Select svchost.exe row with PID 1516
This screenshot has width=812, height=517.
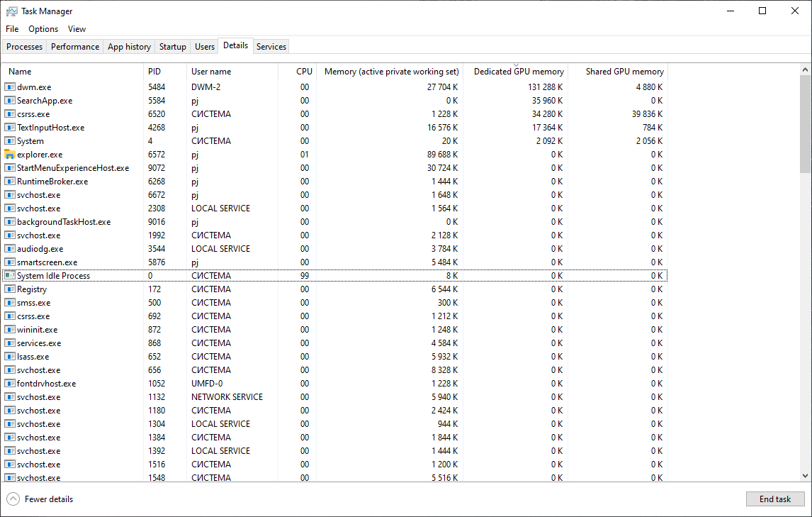[335, 464]
